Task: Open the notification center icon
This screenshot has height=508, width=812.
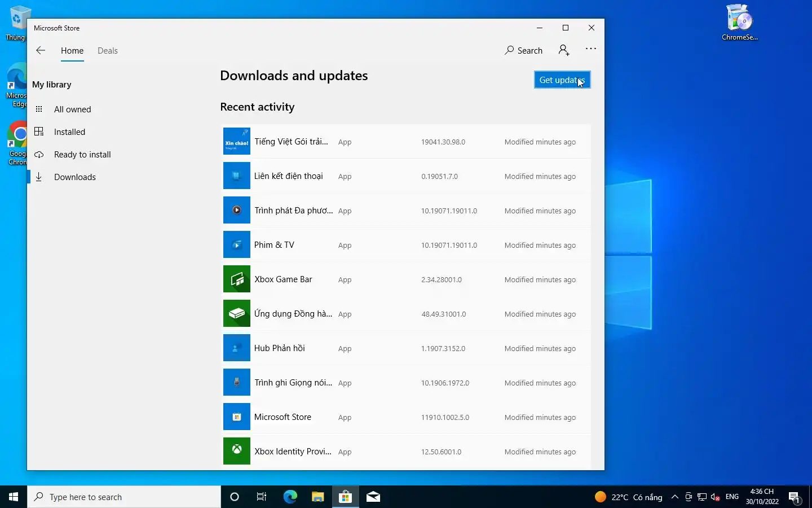Action: click(795, 497)
